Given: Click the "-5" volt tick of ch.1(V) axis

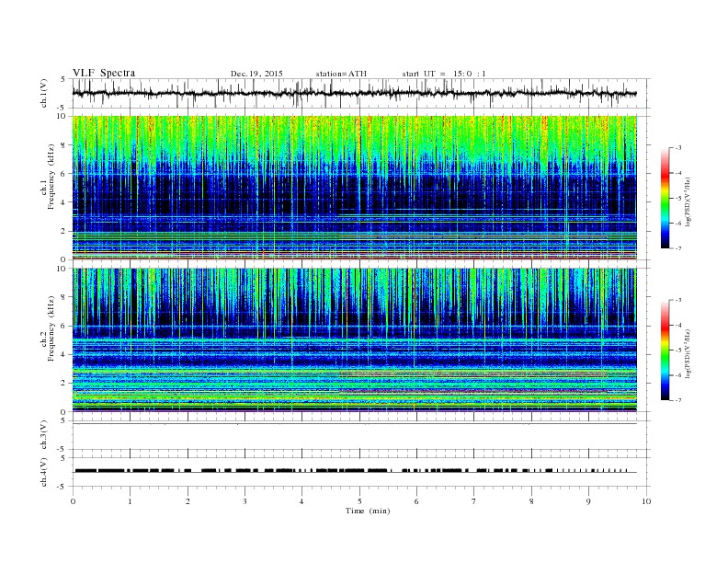Looking at the screenshot, I should pos(63,108).
